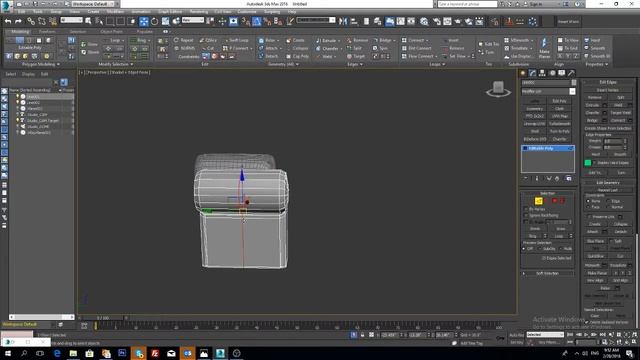Click the green hard edge color swatch
The image size is (640, 360).
click(x=588, y=163)
